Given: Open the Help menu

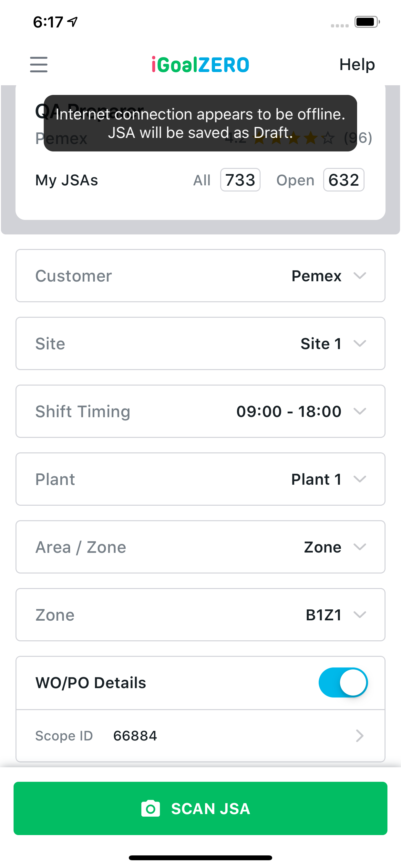Looking at the screenshot, I should coord(357,64).
